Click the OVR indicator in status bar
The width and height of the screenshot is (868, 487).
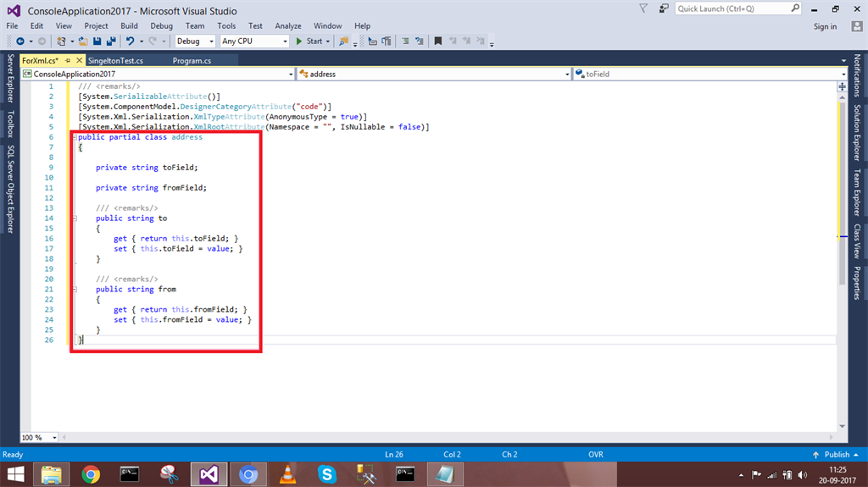click(x=596, y=454)
